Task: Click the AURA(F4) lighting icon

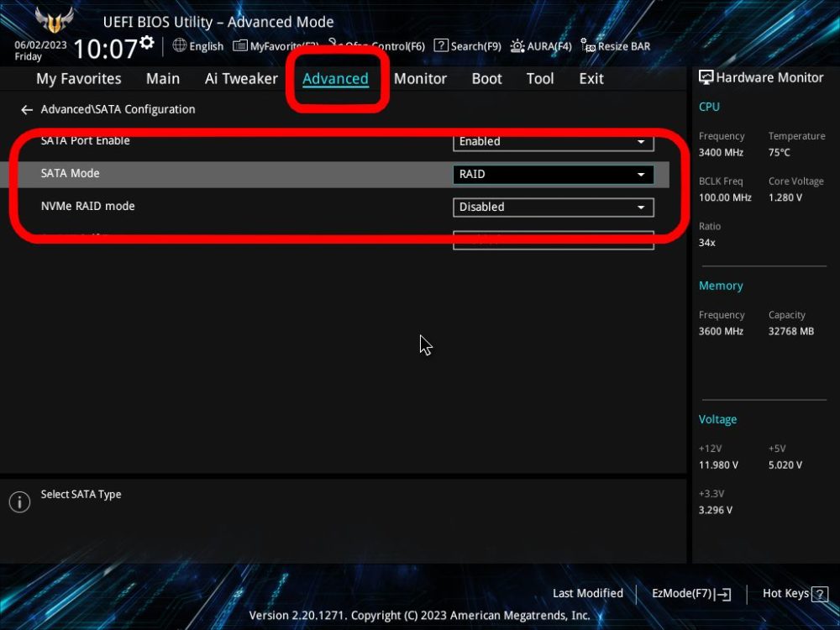Action: [x=517, y=46]
